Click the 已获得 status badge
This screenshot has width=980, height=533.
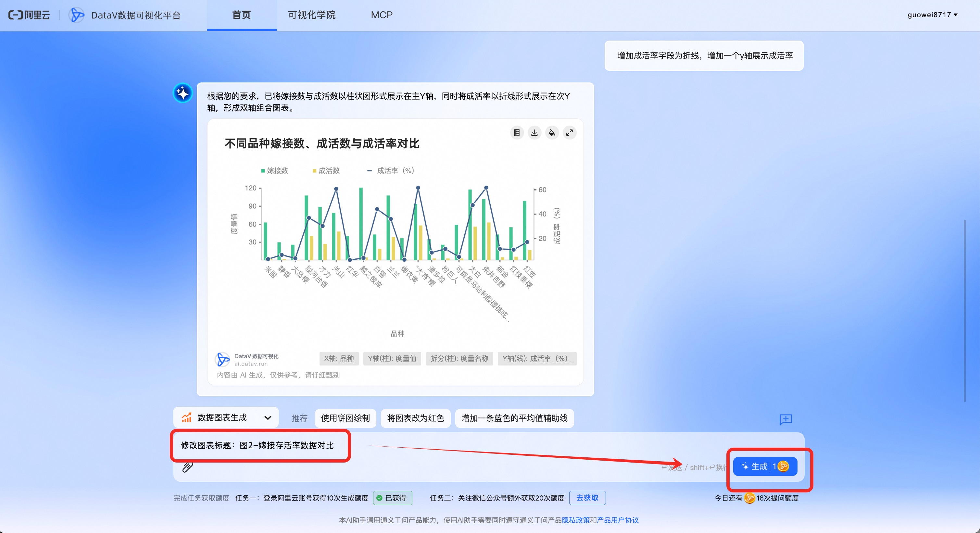point(392,498)
